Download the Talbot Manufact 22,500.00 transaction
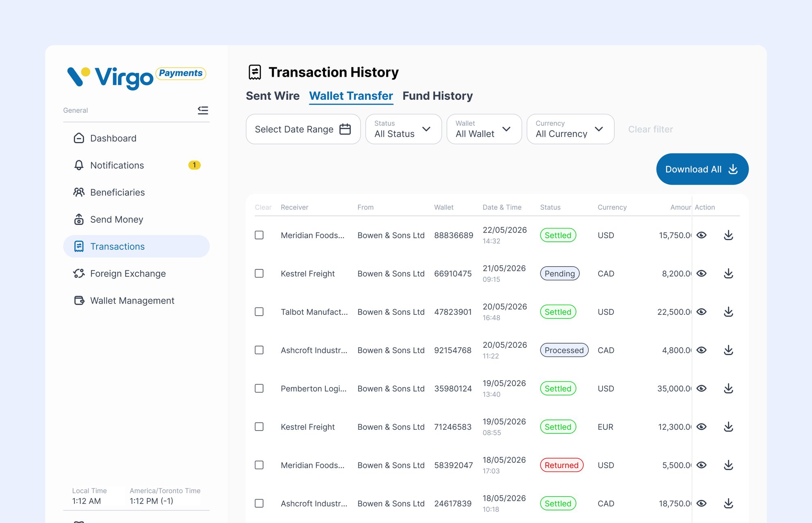Screen dimensions: 812x523 click(x=728, y=312)
